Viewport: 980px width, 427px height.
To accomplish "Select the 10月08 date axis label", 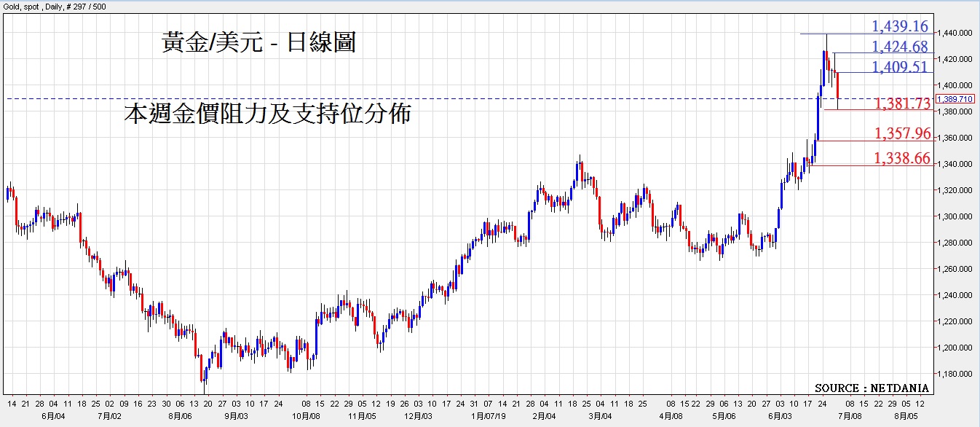I will tap(306, 415).
